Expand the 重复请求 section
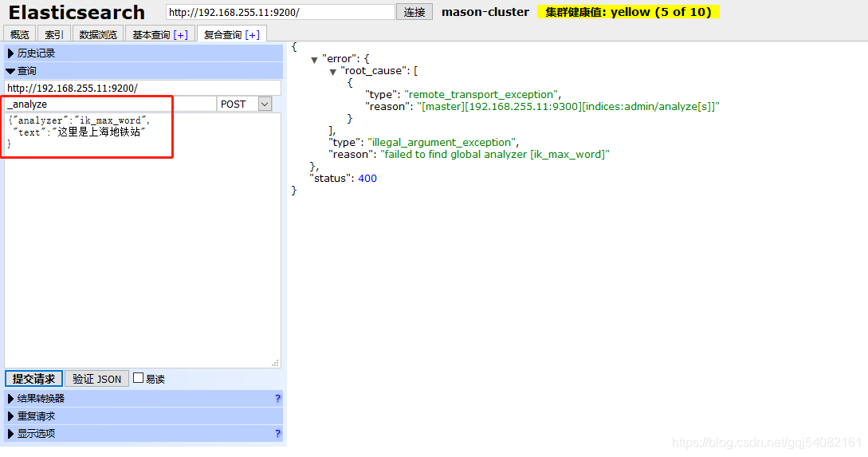The width and height of the screenshot is (868, 457). click(x=144, y=416)
